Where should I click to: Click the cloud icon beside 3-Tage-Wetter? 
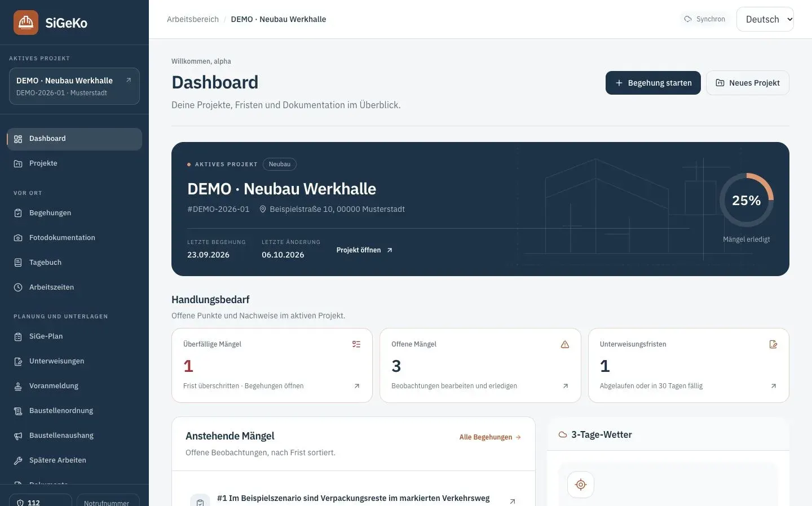[x=562, y=435]
